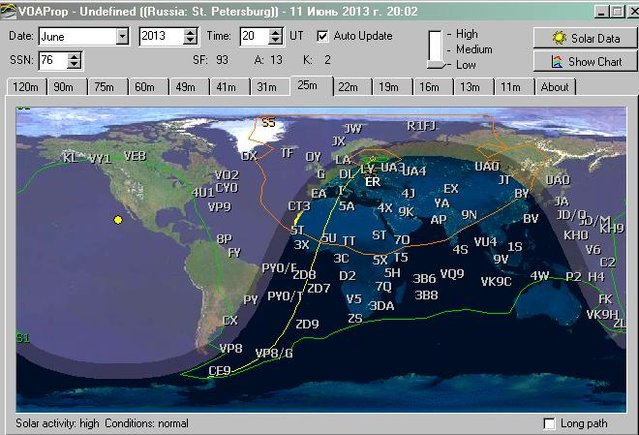The height and width of the screenshot is (435, 639).
Task: Click the CE9 prefix label near Antarctica
Action: (x=220, y=371)
